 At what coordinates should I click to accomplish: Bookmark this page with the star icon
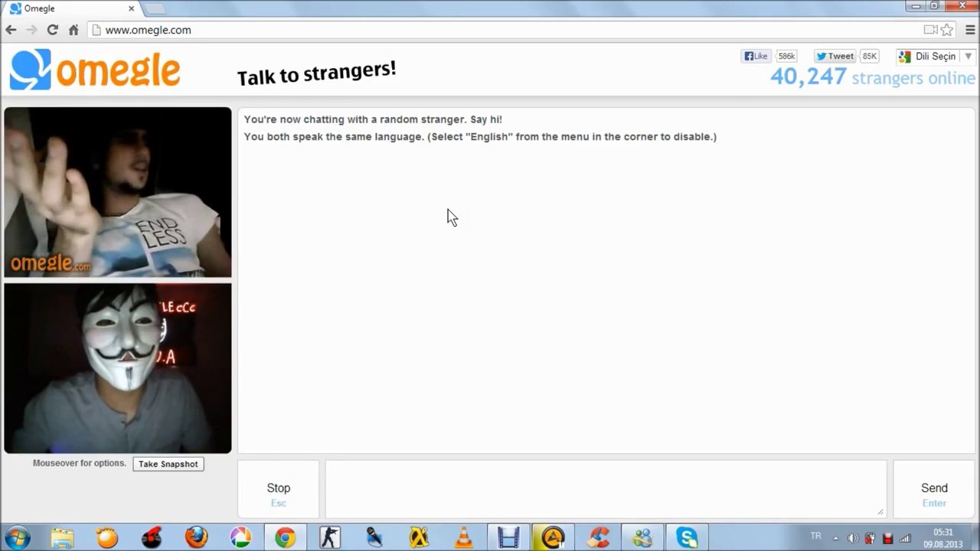pos(947,30)
